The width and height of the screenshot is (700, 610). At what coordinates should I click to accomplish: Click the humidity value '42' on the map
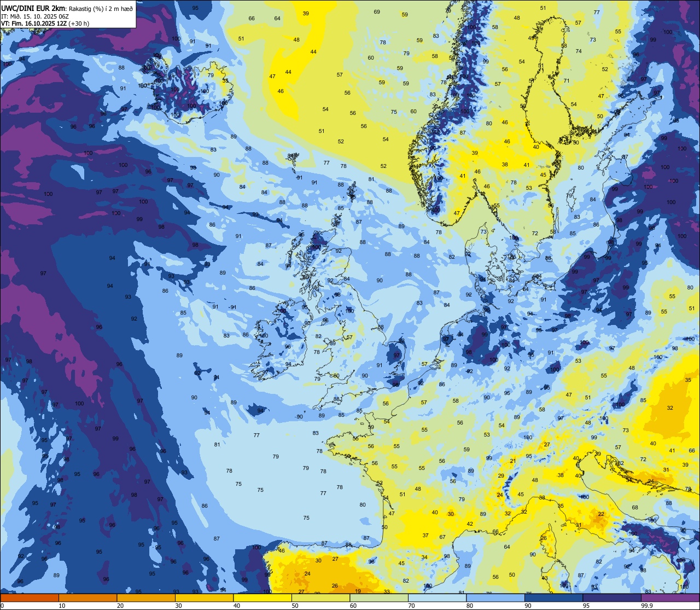pyautogui.click(x=470, y=524)
